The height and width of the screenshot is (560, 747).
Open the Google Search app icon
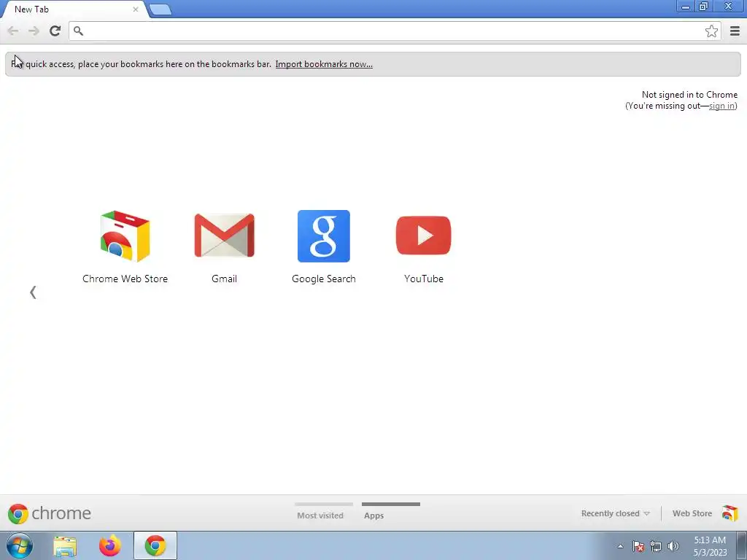coord(323,236)
